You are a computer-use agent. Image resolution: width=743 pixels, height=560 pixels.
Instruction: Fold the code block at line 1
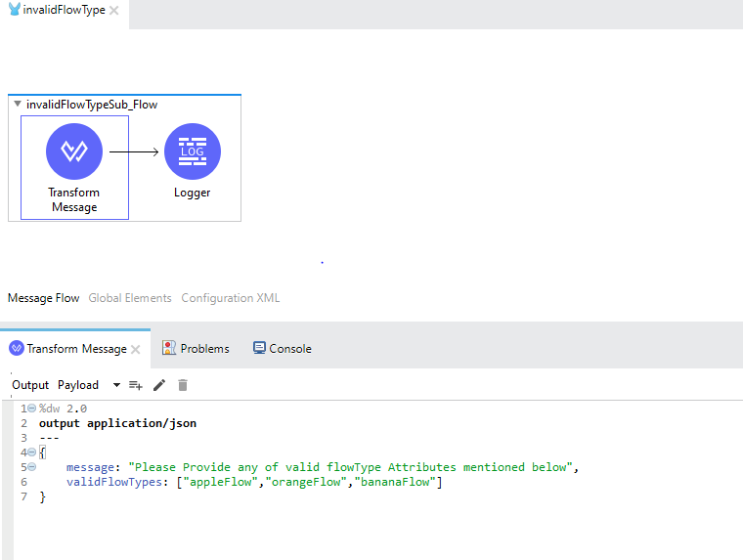31,409
